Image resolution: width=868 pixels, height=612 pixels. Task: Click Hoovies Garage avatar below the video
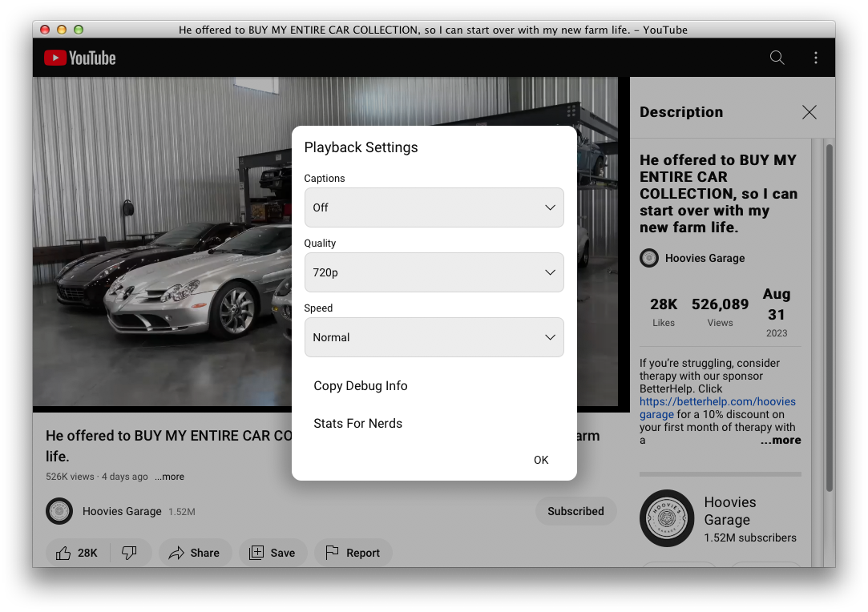[59, 511]
